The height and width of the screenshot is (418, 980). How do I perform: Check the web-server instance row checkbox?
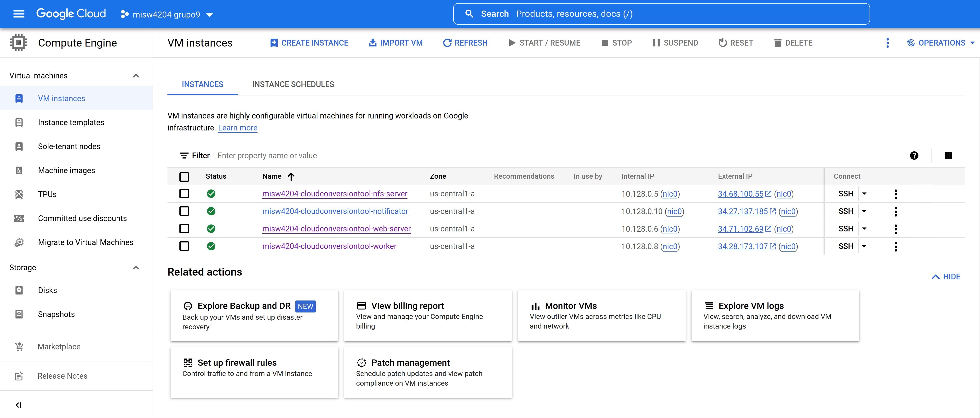(x=184, y=228)
